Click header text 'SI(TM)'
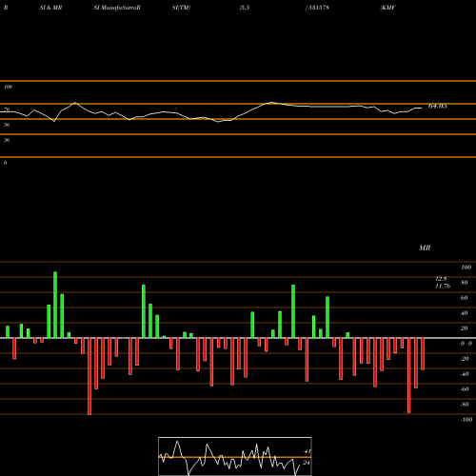Screen dimensions: 476x476 coord(181,8)
